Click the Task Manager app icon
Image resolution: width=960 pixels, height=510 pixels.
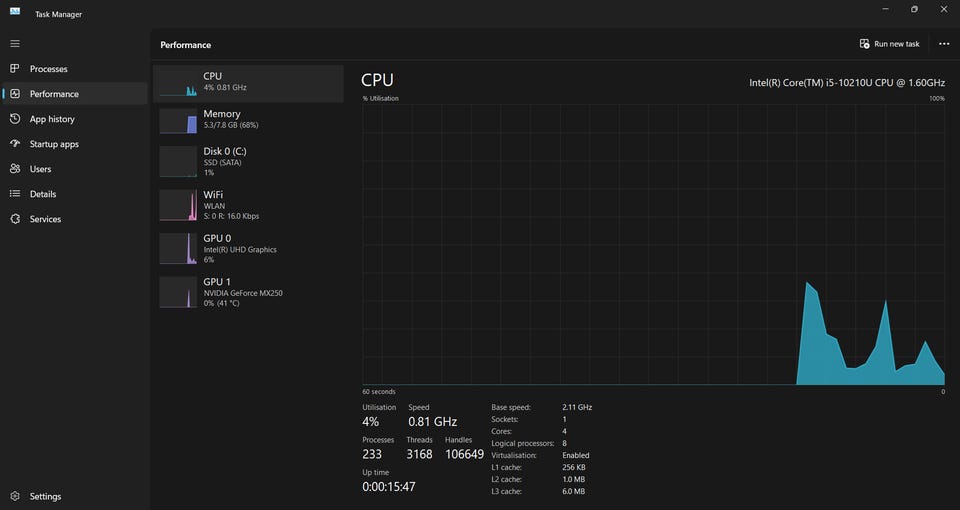[x=15, y=14]
